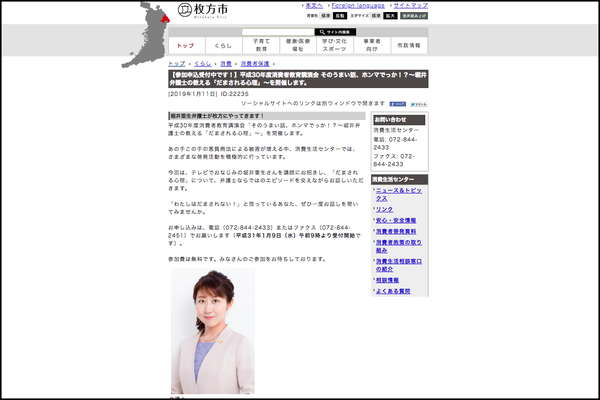
Task: Set background color to standard (標準)
Action: point(324,17)
